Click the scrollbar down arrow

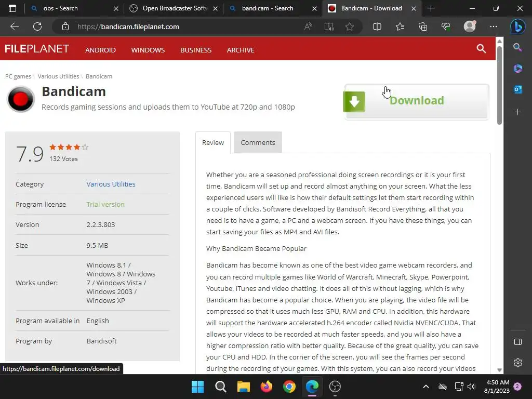pos(499,370)
